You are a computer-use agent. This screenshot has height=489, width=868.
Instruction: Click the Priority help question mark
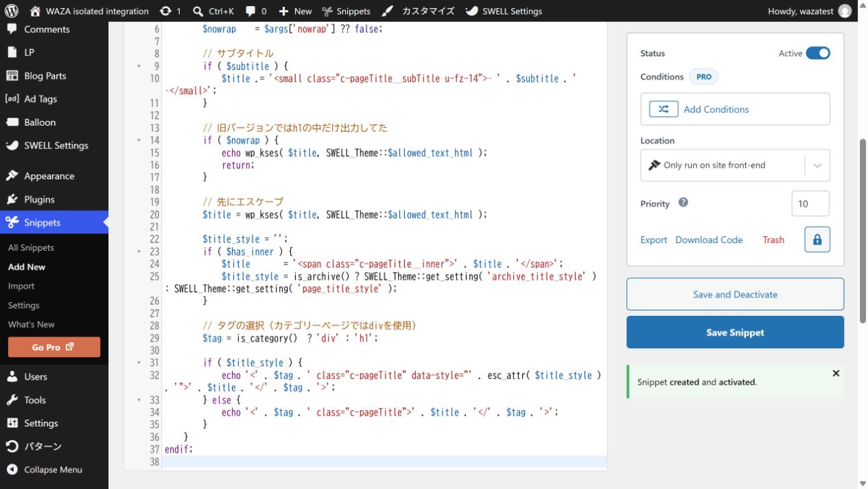(x=683, y=203)
